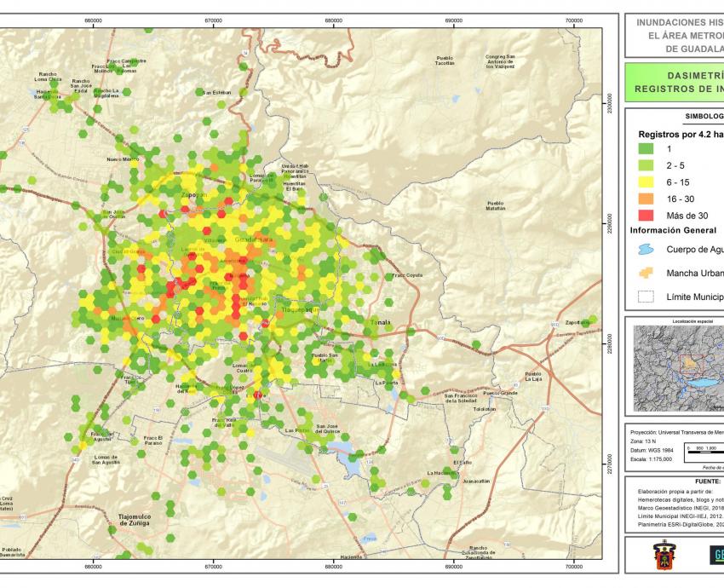Viewport: 724px width, 588px height.
Task: Click the Nuevo México label
Action: click(123, 159)
